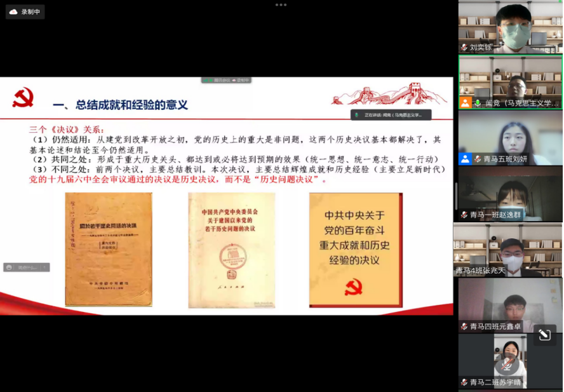This screenshot has height=392, width=564.
Task: Click the blue user icon beside 青马五班刘妍
Action: point(466,159)
